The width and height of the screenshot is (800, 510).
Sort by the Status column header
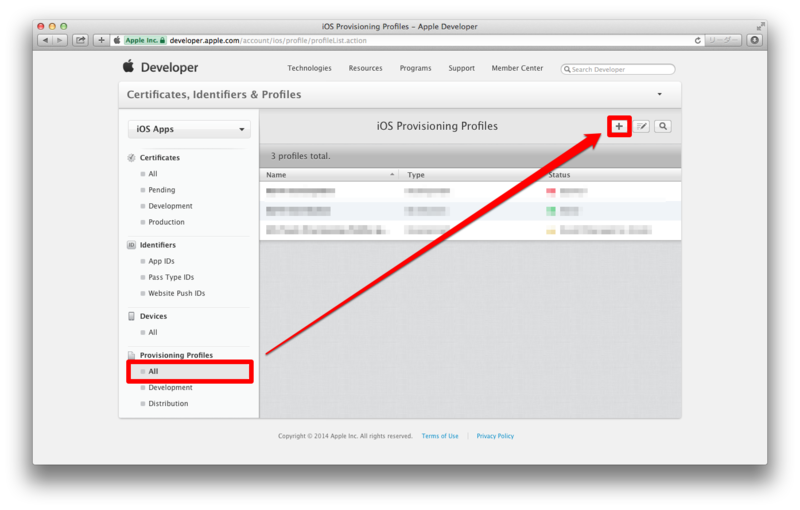pos(612,175)
